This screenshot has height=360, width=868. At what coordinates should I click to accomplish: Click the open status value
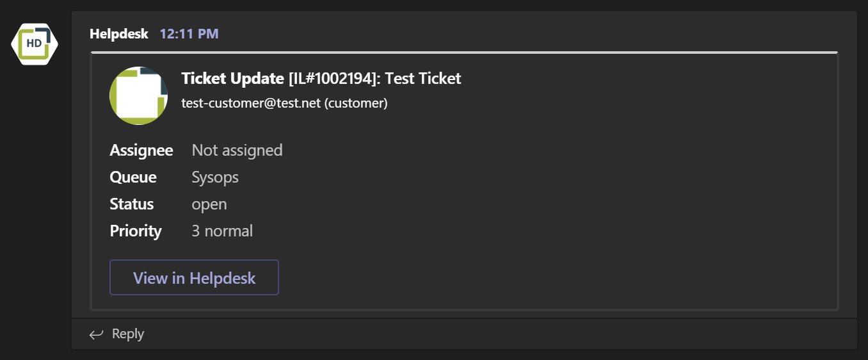(209, 204)
